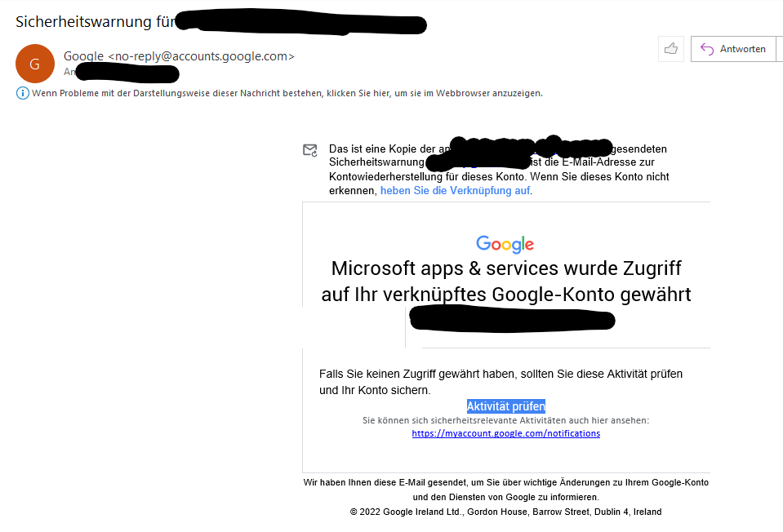Click '© 2022 Google Ireland Ltd.' footer text
The width and height of the screenshot is (783, 532).
coord(405,512)
